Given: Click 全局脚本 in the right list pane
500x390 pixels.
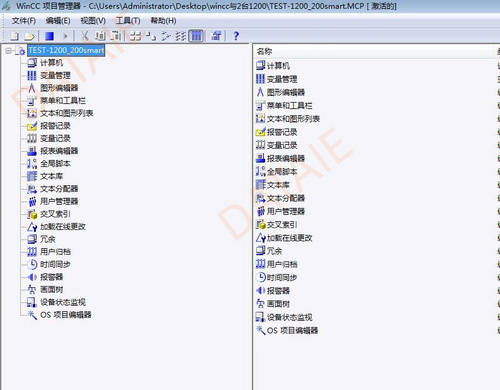Looking at the screenshot, I should (x=282, y=172).
